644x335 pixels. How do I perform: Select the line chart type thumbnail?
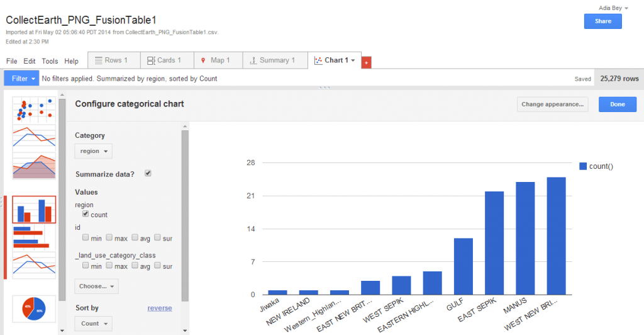[x=34, y=138]
